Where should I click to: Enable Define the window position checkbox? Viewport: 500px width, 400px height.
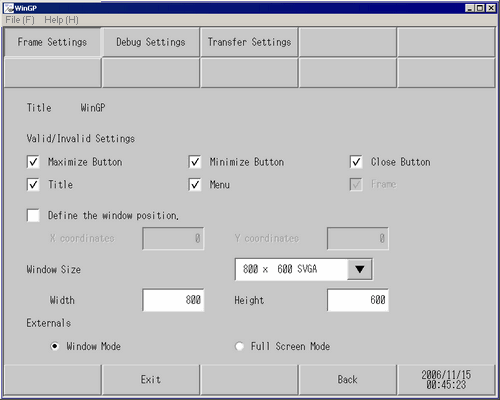33,215
